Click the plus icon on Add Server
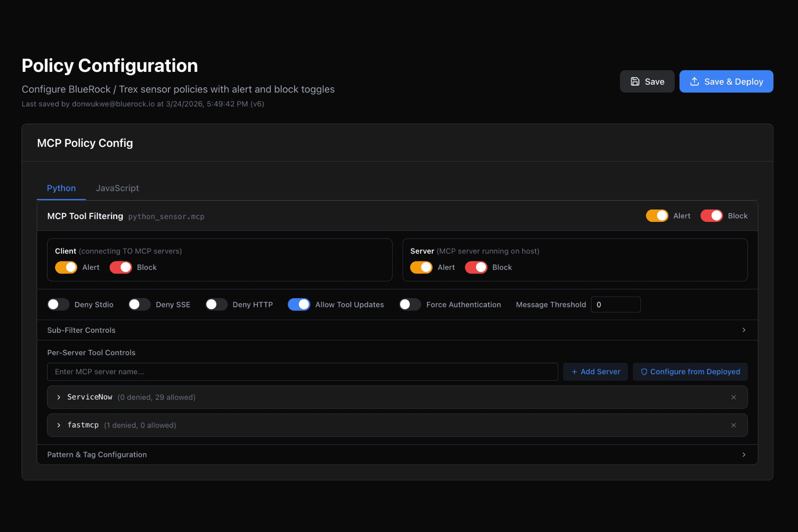This screenshot has height=532, width=798. (x=574, y=372)
